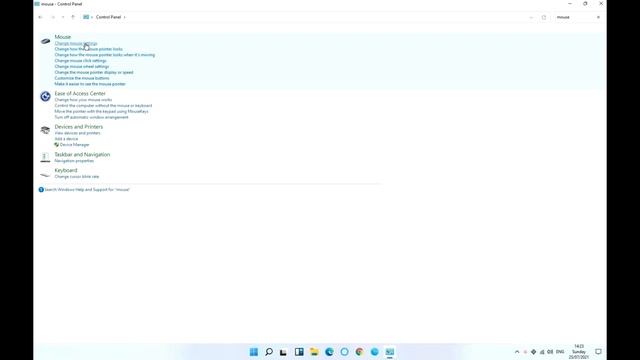Open the clock and date in taskbar

click(x=579, y=352)
